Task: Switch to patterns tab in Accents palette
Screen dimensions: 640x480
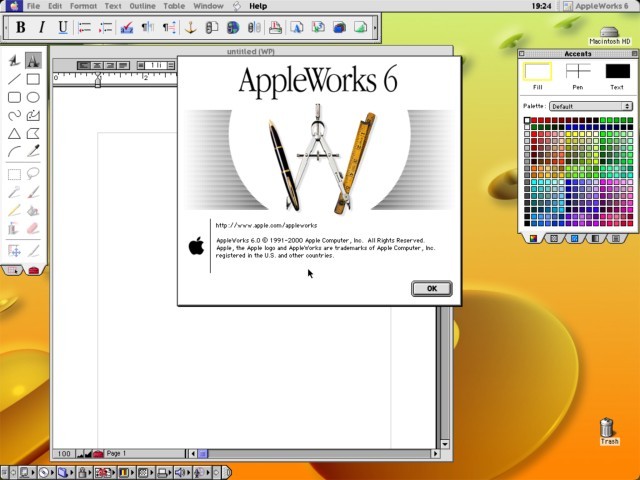Action: tap(554, 238)
